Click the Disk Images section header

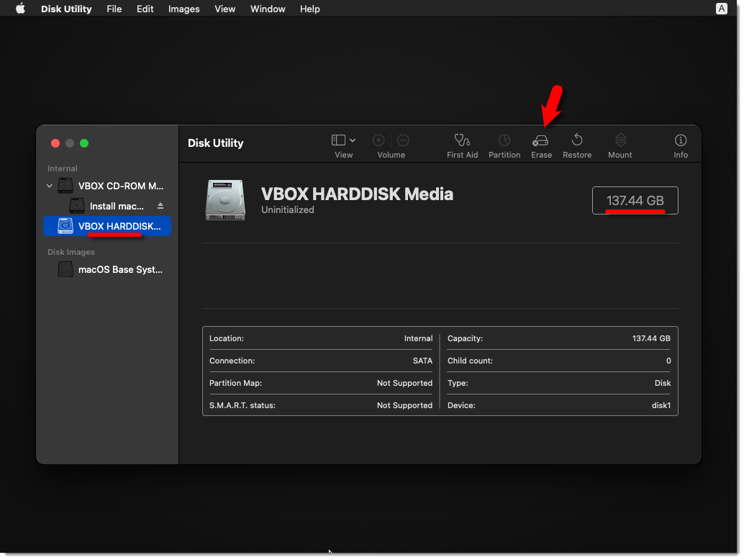pyautogui.click(x=71, y=252)
